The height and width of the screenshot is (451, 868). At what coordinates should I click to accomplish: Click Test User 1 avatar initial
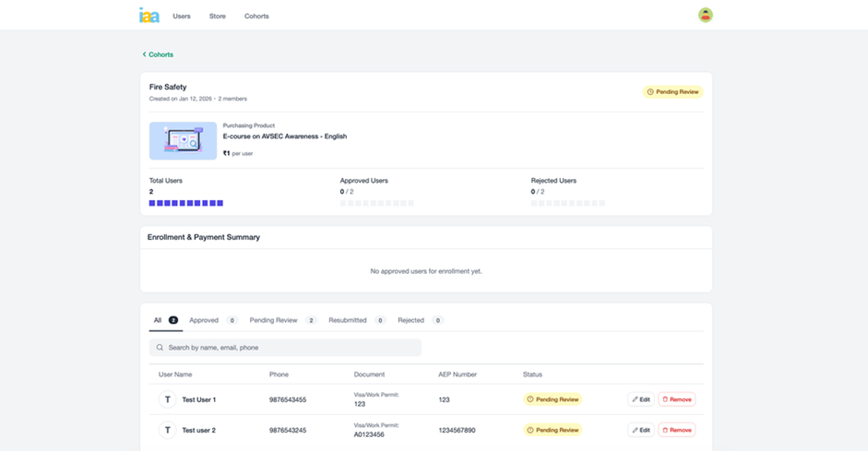167,399
